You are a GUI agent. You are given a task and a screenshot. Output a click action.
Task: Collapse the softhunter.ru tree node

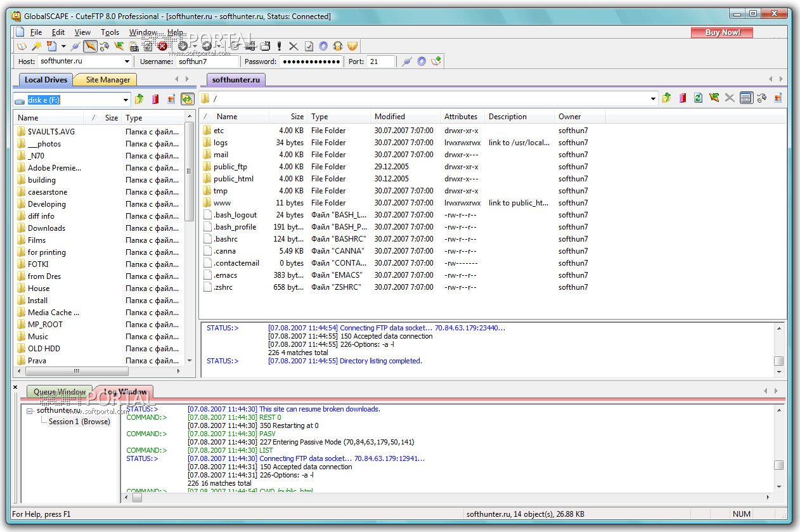(30, 411)
